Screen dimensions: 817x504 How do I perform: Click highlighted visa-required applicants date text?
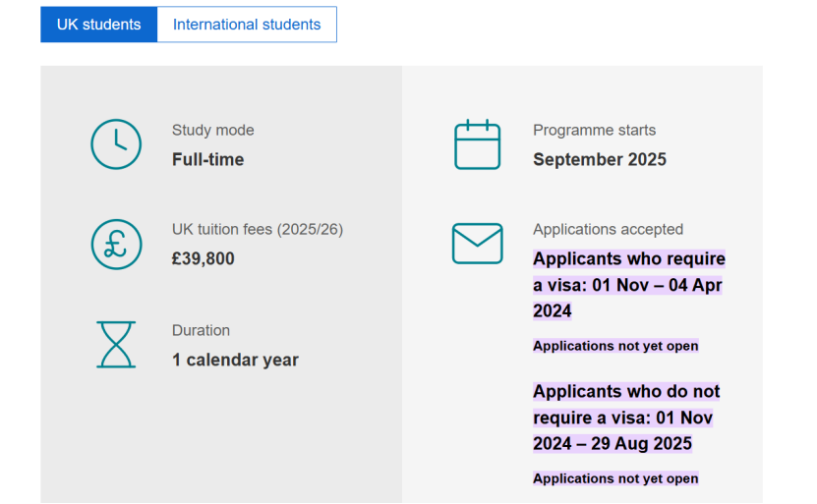[x=628, y=285]
